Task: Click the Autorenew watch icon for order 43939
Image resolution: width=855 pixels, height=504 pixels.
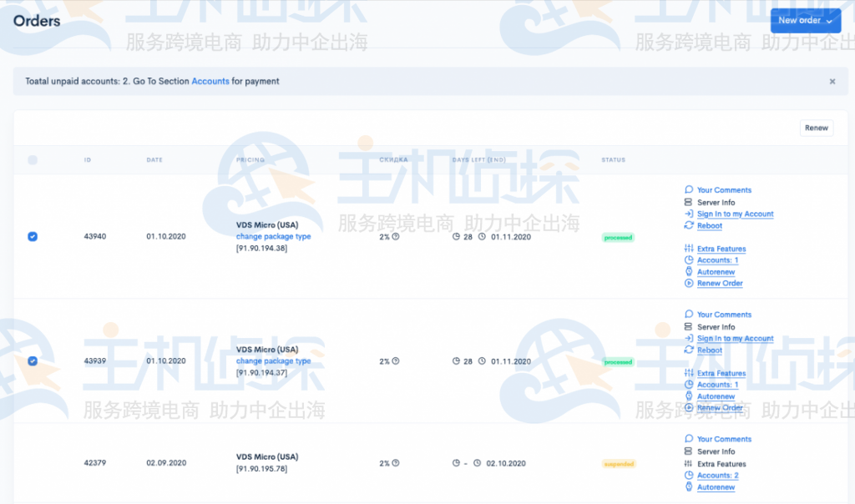Action: click(x=689, y=396)
